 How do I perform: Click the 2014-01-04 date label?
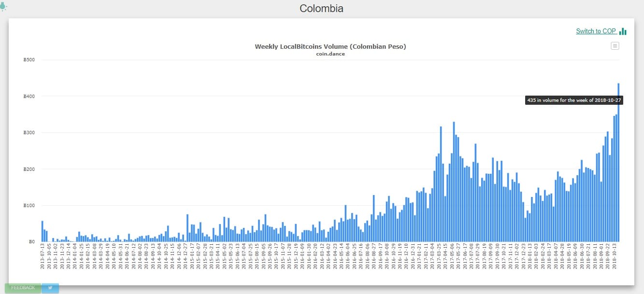75,256
